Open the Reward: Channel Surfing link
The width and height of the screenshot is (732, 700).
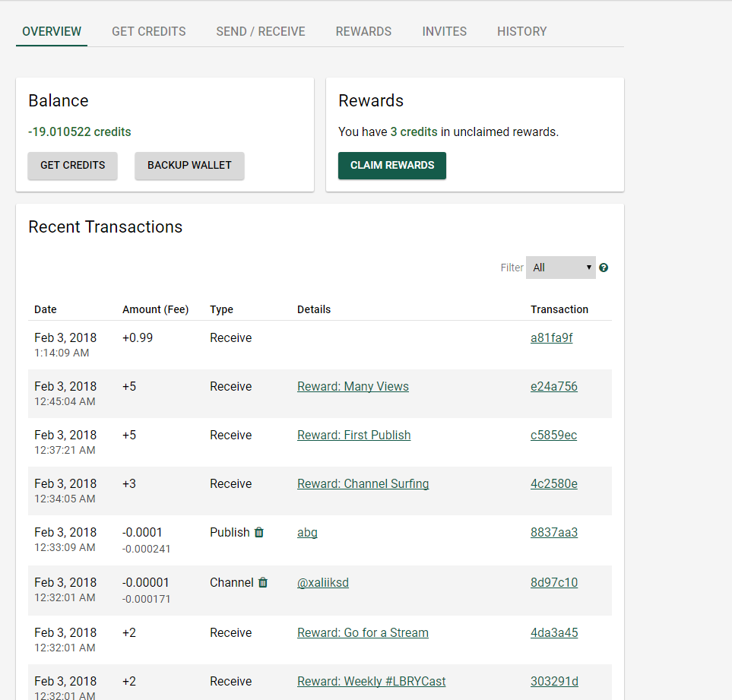click(363, 483)
